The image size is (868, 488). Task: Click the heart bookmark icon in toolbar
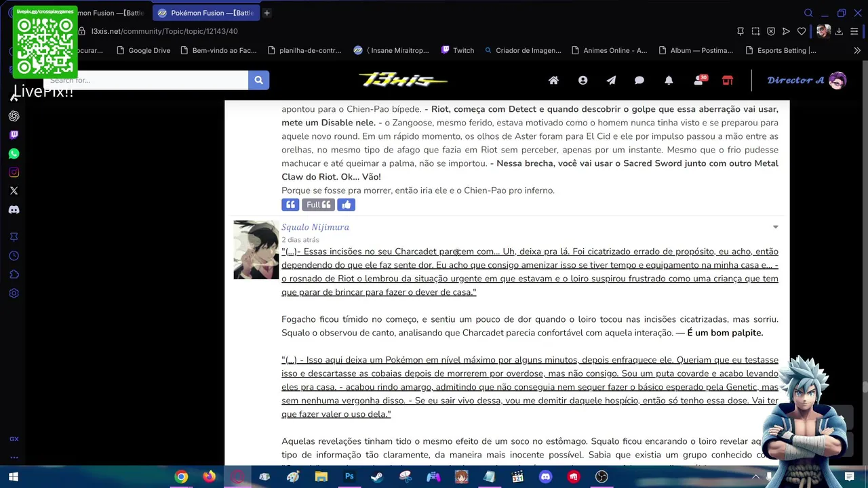click(802, 31)
